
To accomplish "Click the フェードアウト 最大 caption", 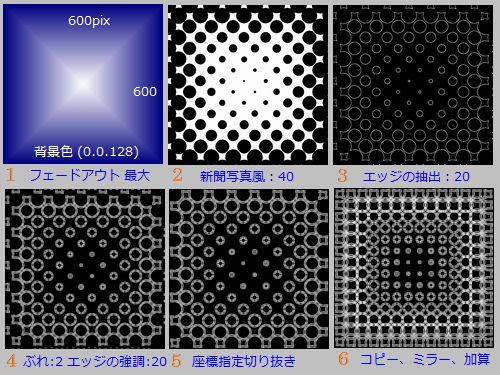I will [x=90, y=175].
